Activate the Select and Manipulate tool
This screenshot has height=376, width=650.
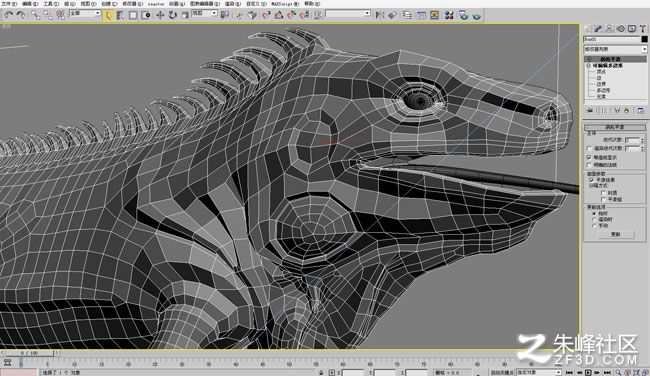240,15
